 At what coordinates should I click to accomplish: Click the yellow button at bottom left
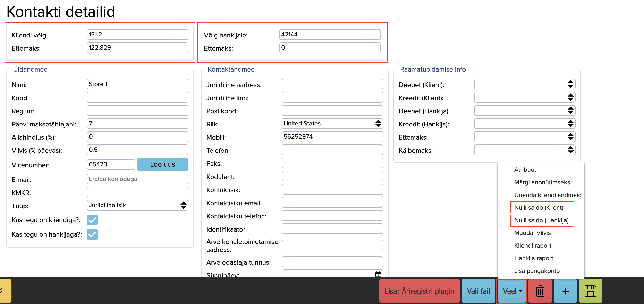click(x=5, y=291)
